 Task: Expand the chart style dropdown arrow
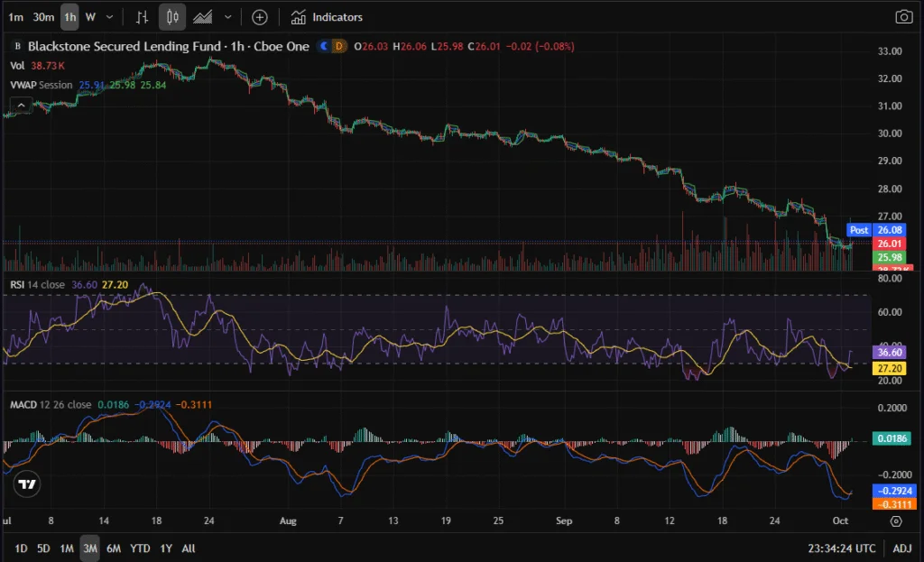pyautogui.click(x=227, y=17)
